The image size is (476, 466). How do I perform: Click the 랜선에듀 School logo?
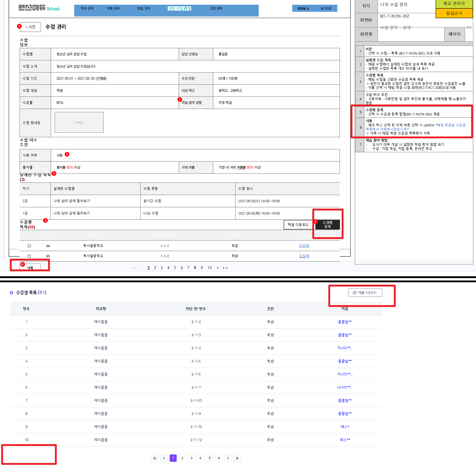pyautogui.click(x=39, y=8)
